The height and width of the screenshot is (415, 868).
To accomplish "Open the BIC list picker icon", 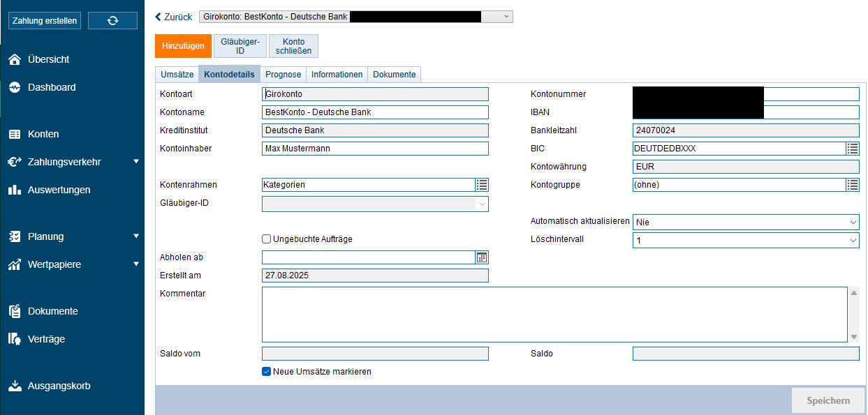I will (x=852, y=149).
